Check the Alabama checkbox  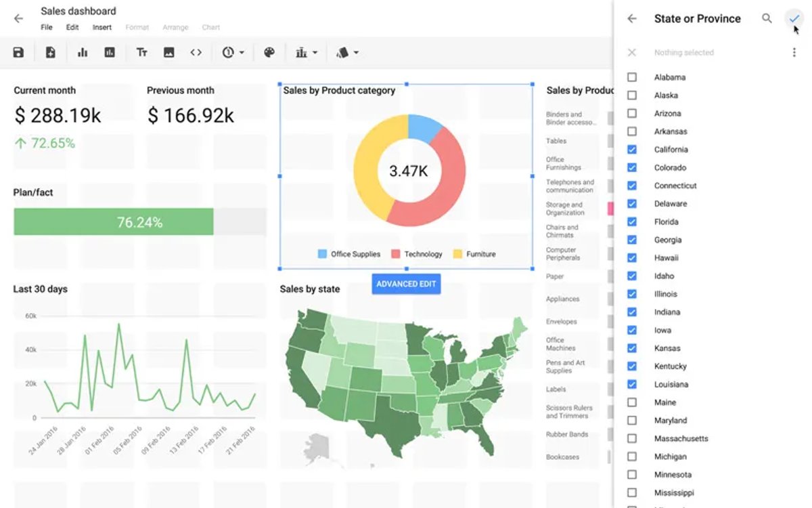[x=632, y=77]
